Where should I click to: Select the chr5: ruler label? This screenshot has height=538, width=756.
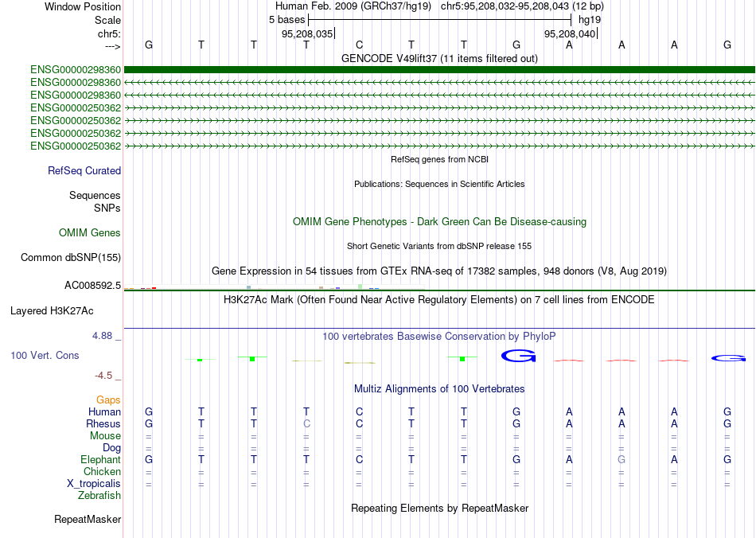tap(109, 33)
